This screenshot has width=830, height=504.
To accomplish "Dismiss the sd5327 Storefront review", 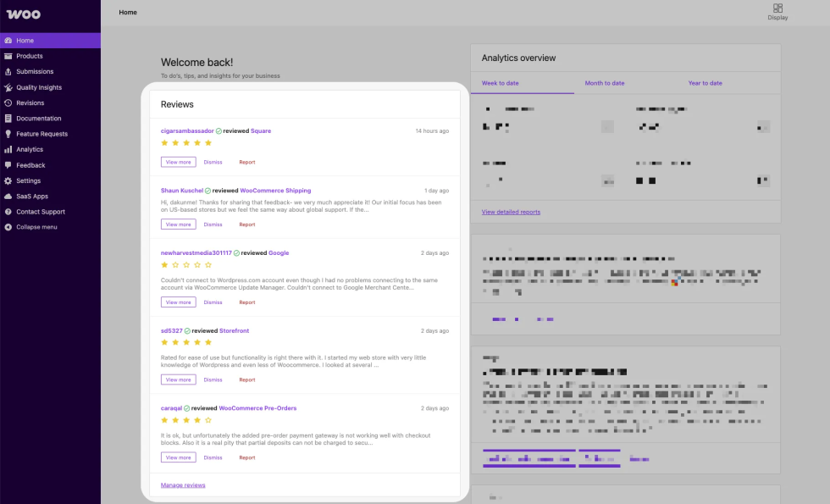I will pos(213,379).
